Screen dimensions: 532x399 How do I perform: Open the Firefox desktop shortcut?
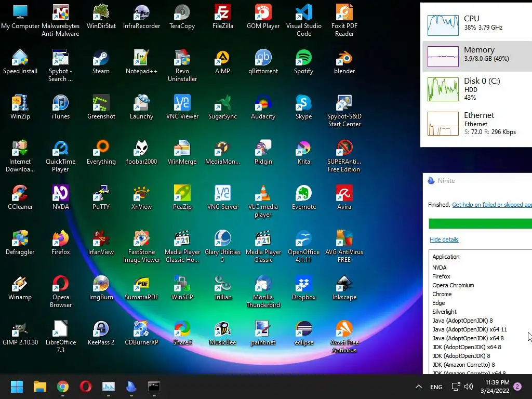pyautogui.click(x=60, y=243)
